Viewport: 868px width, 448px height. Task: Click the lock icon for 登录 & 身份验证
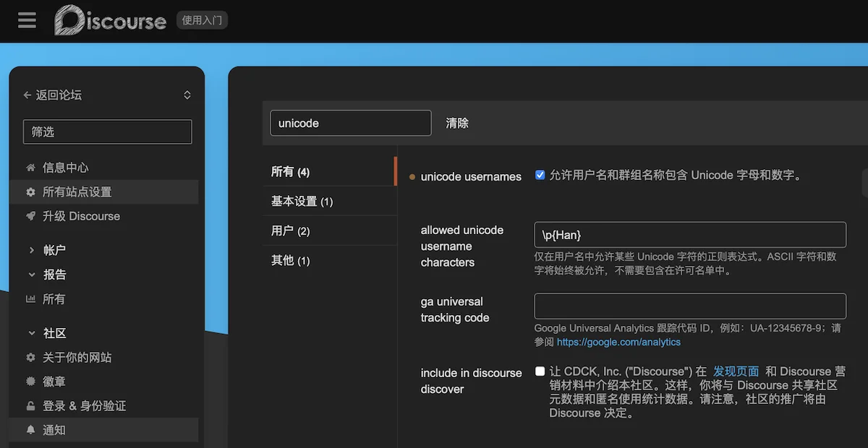point(30,406)
